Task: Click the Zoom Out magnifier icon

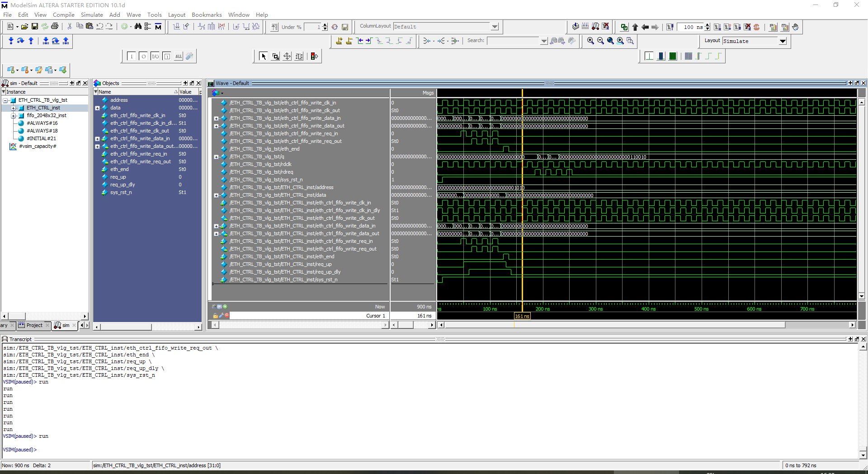Action: 600,41
